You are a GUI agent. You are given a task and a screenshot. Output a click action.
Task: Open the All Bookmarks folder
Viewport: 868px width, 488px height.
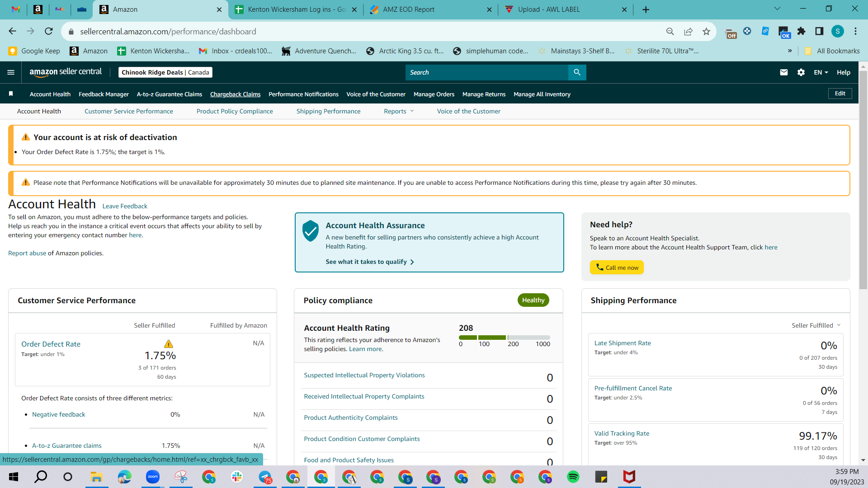click(832, 51)
